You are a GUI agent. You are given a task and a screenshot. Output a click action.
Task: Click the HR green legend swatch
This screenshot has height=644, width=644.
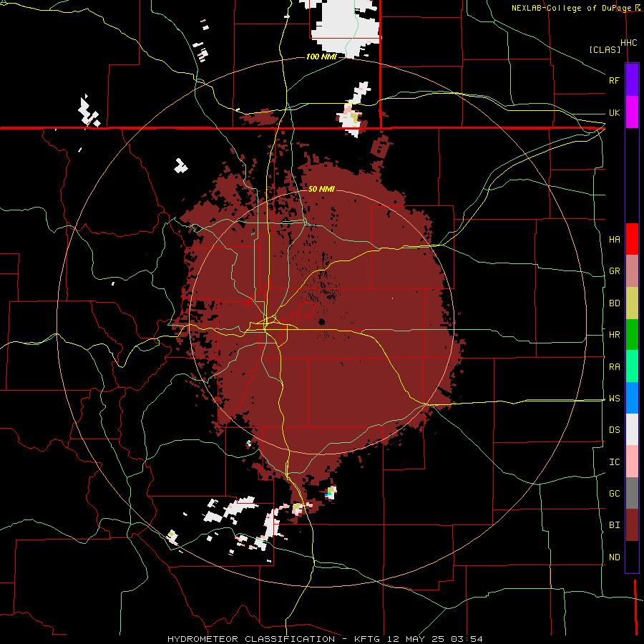632,335
